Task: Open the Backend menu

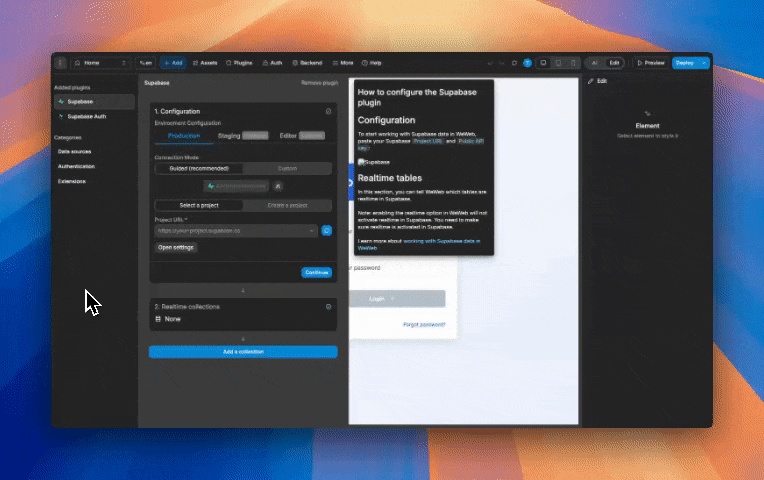Action: pos(307,63)
